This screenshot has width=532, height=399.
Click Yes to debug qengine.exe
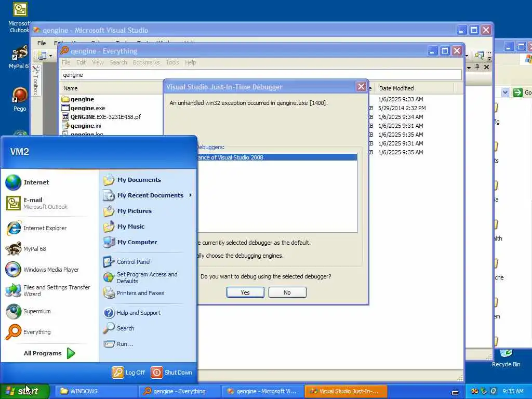[245, 292]
